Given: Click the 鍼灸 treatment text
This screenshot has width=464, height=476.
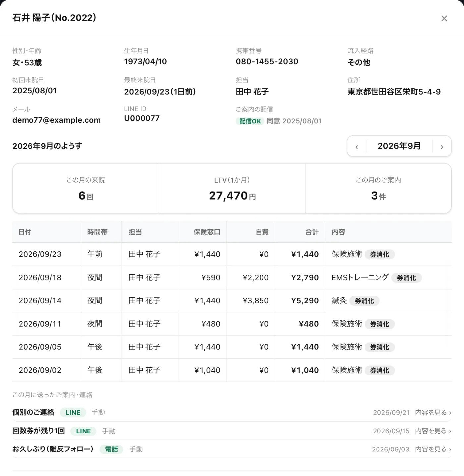Looking at the screenshot, I should [339, 301].
